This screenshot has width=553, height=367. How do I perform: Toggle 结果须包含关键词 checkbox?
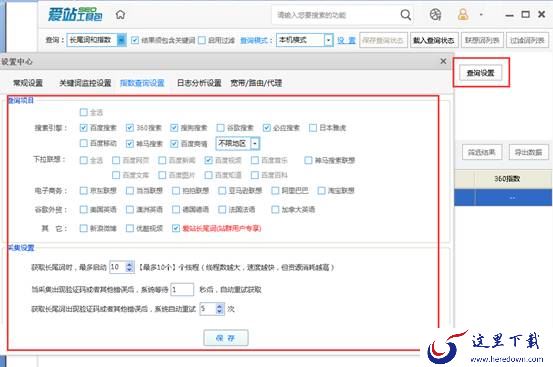coord(135,40)
